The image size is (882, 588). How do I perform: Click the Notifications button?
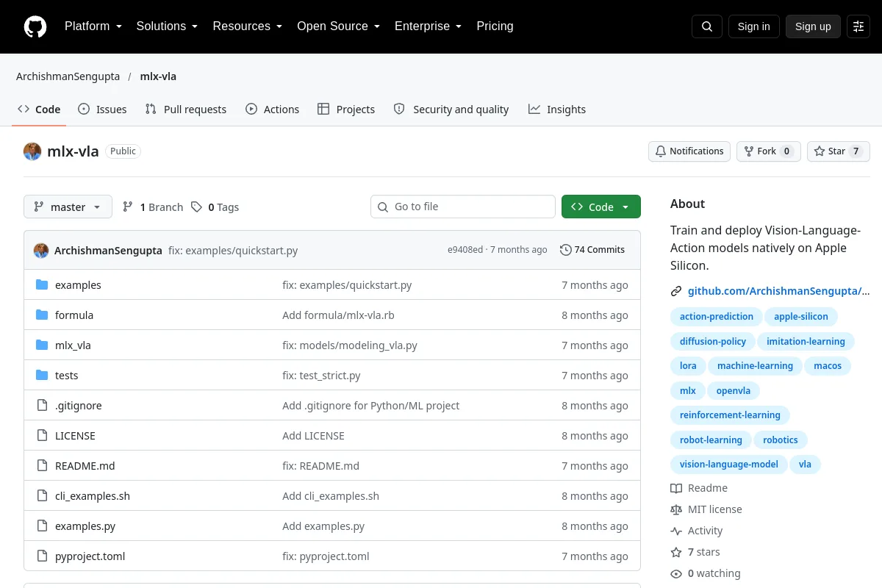[689, 151]
